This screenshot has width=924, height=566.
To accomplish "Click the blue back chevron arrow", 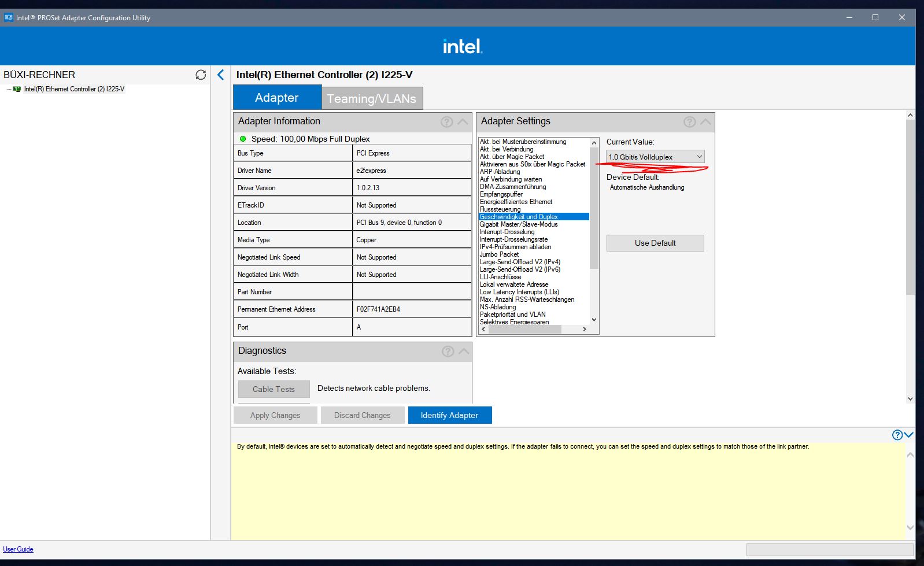I will click(x=220, y=75).
